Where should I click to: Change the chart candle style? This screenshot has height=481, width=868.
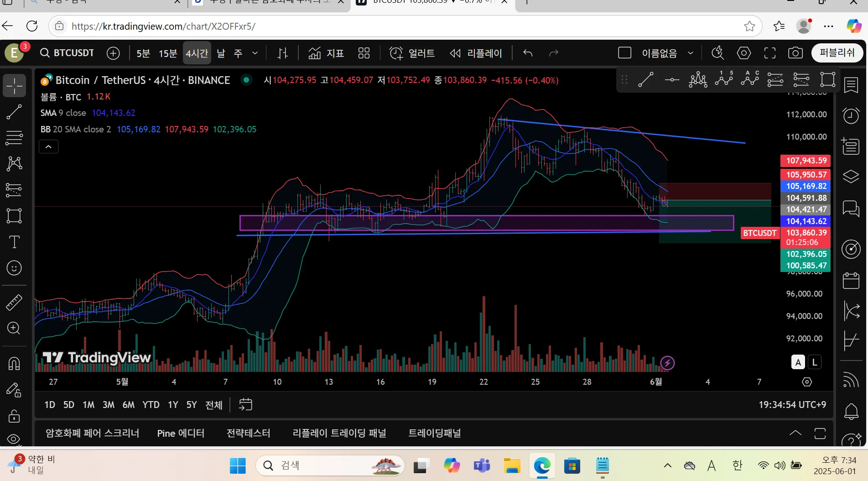point(283,53)
